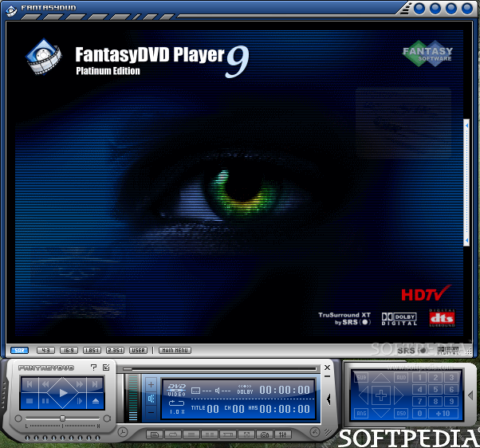Open the playlist via the document icon
The height and width of the screenshot is (448, 480).
pos(155,434)
